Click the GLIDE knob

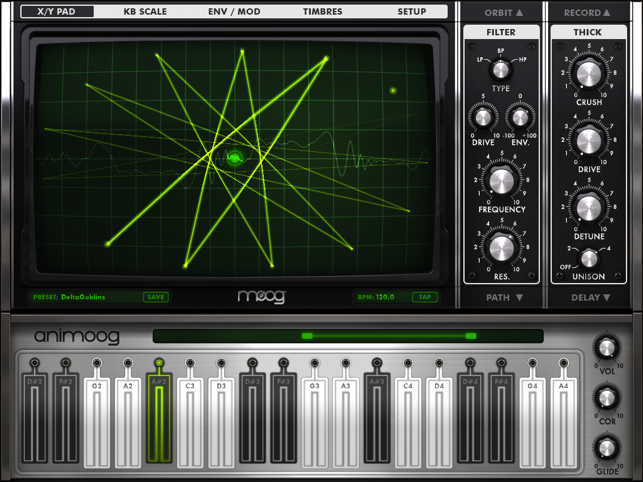pyautogui.click(x=607, y=448)
